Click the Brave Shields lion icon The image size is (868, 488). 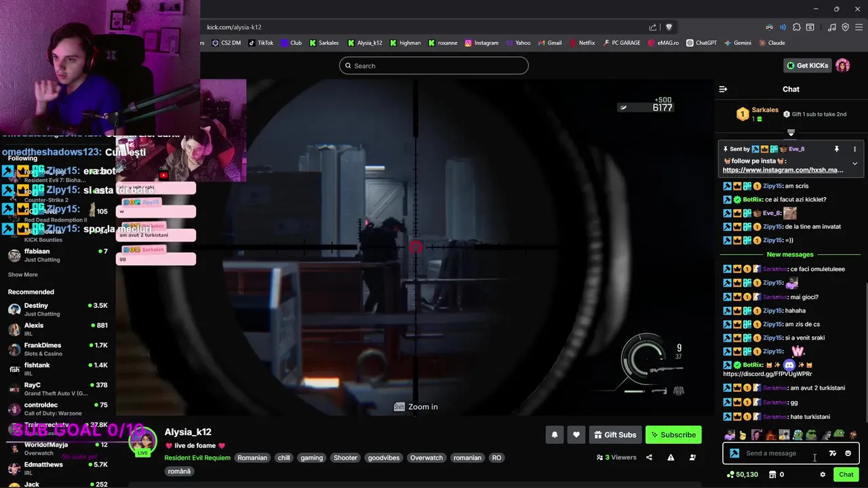(669, 27)
